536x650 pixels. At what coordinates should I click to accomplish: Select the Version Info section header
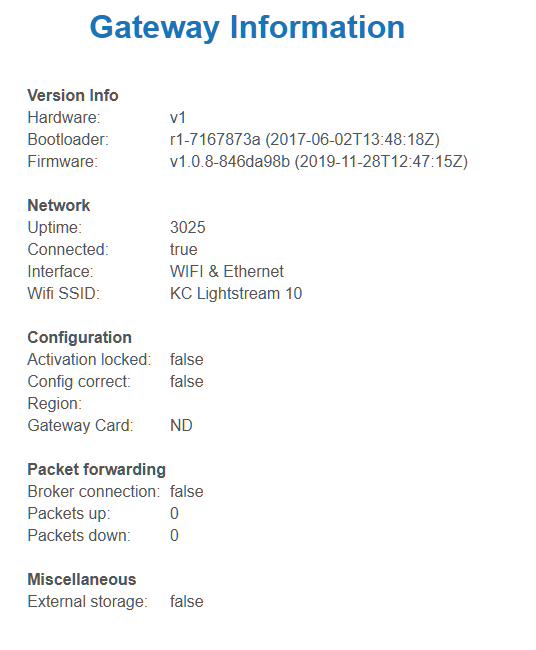click(73, 95)
